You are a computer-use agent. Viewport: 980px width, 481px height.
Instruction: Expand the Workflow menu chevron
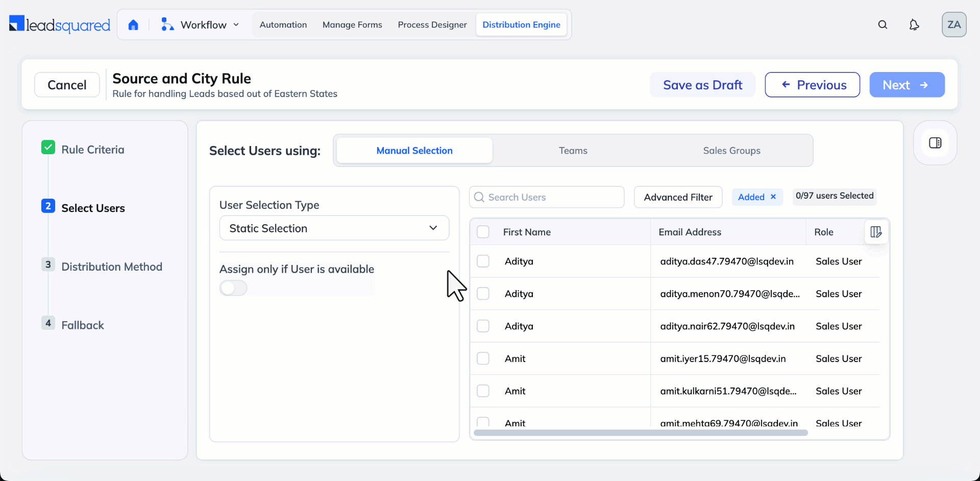[236, 25]
